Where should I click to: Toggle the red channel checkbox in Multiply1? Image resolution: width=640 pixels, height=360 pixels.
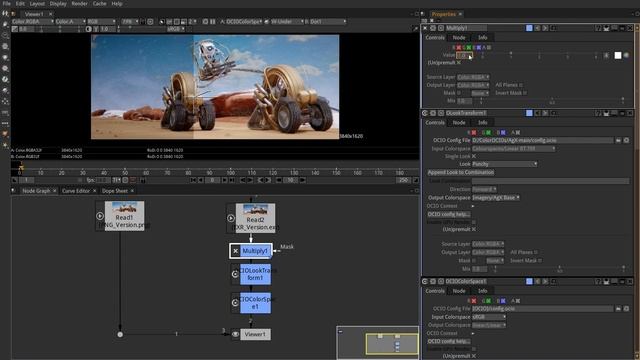(458, 47)
